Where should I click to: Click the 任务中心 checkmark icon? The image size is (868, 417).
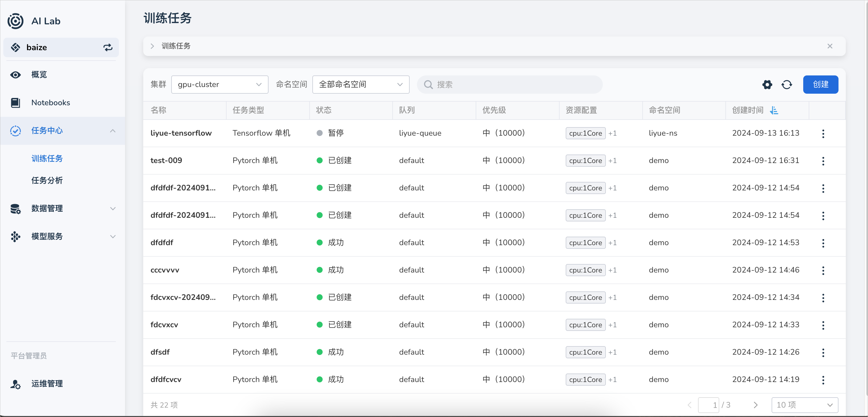(16, 130)
